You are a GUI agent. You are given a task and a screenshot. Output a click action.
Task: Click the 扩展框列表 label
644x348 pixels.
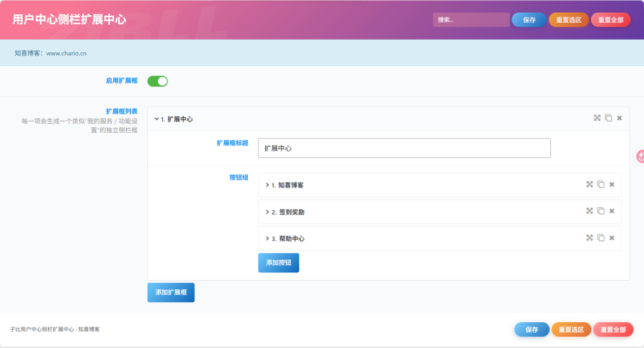(121, 111)
